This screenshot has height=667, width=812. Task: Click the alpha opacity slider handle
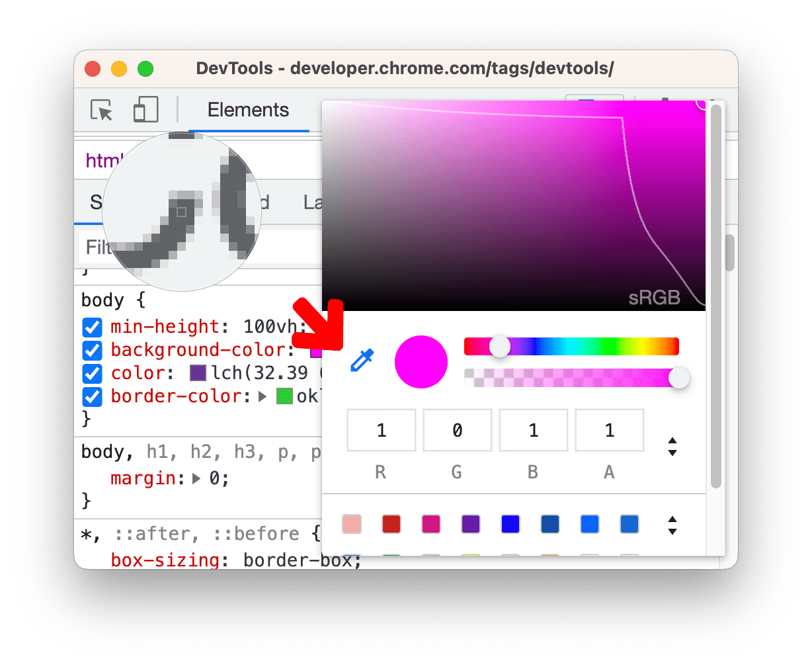point(679,378)
